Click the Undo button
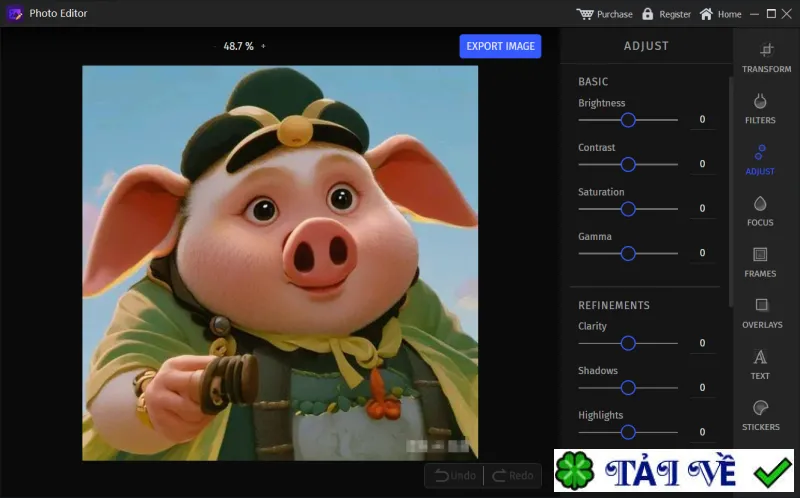 click(455, 476)
